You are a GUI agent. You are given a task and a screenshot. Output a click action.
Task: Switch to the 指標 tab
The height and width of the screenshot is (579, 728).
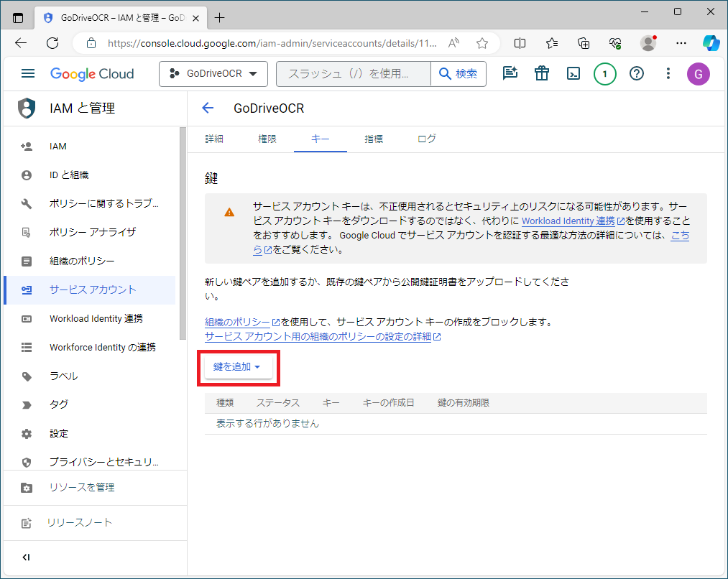pos(374,139)
